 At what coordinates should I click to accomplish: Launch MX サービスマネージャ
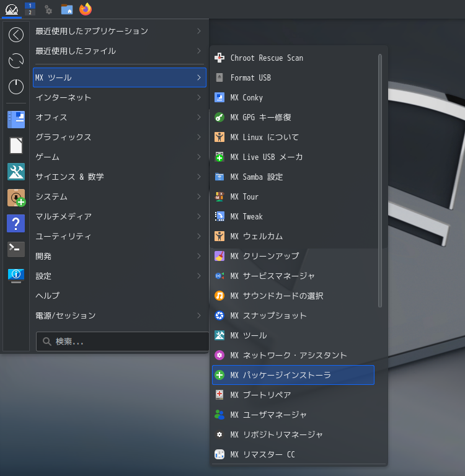[293, 276]
